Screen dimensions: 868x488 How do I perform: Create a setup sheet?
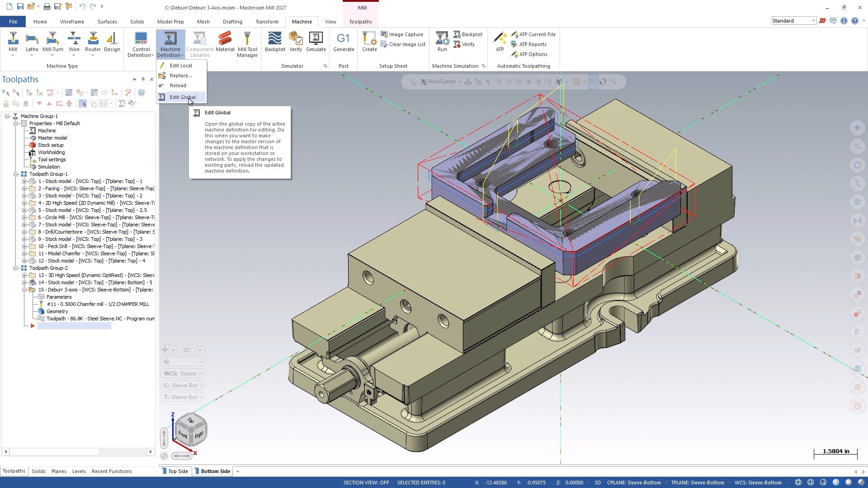point(369,42)
